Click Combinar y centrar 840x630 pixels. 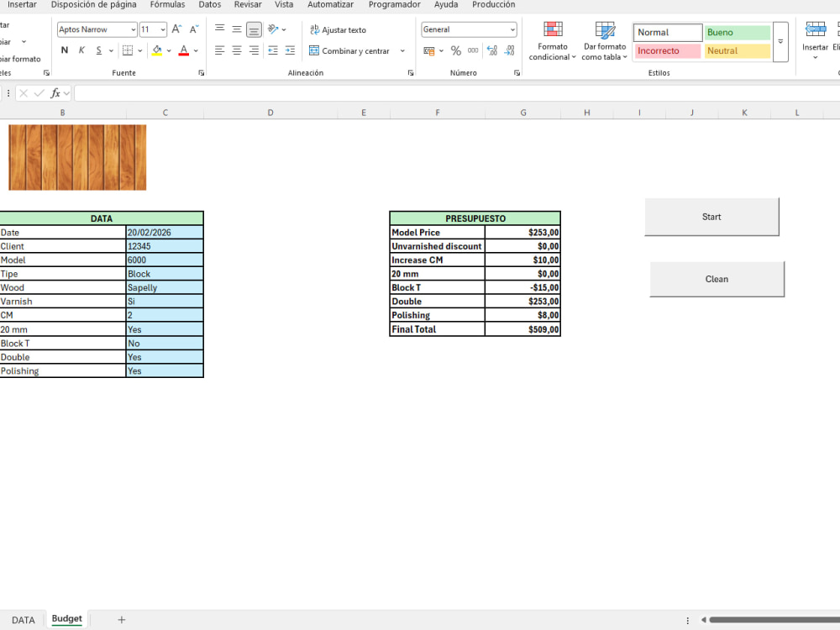349,51
